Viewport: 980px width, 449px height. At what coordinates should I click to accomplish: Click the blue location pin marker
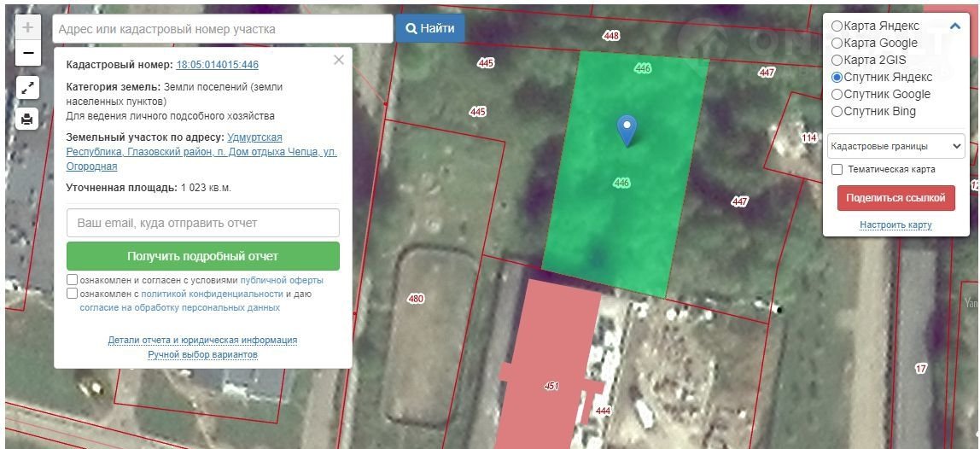[627, 130]
